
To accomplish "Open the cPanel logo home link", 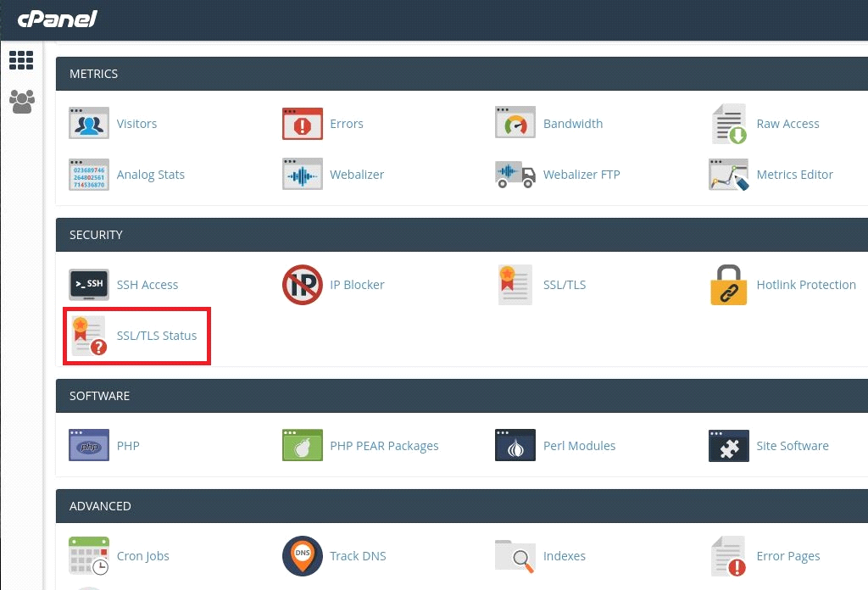I will point(57,19).
